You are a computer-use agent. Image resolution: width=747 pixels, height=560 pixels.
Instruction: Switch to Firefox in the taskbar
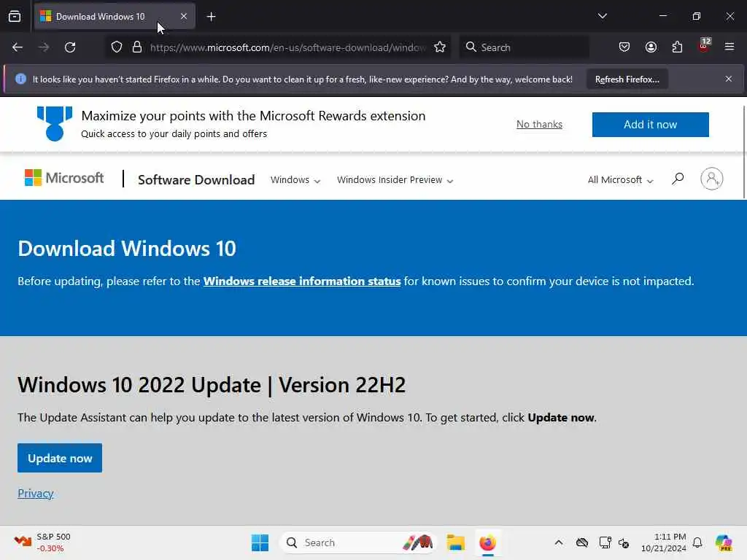[x=487, y=542]
